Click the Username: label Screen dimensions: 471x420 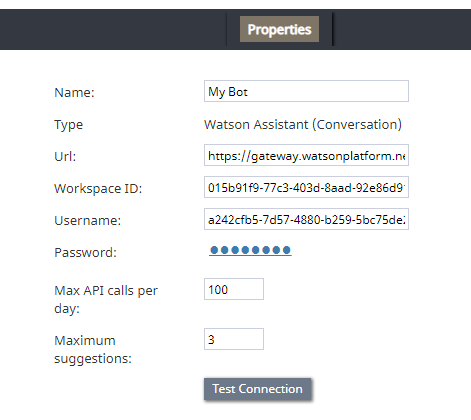tap(88, 221)
